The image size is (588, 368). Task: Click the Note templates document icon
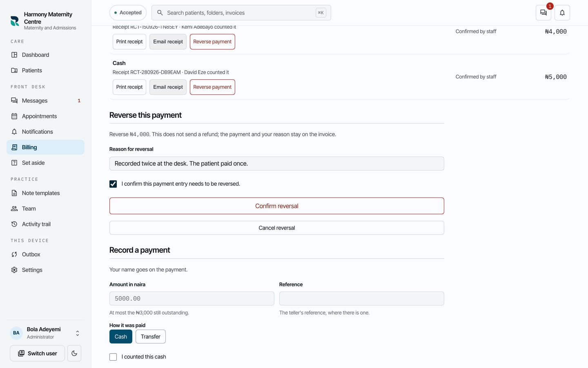coord(14,193)
